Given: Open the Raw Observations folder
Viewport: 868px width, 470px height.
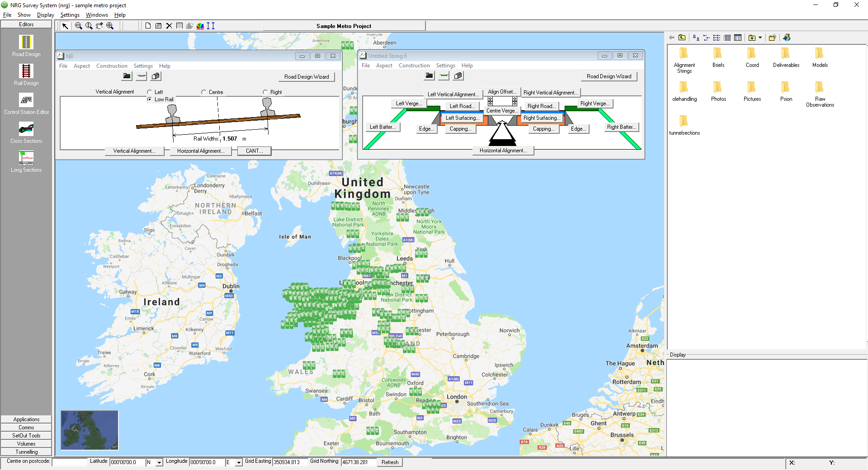Looking at the screenshot, I should click(x=820, y=94).
